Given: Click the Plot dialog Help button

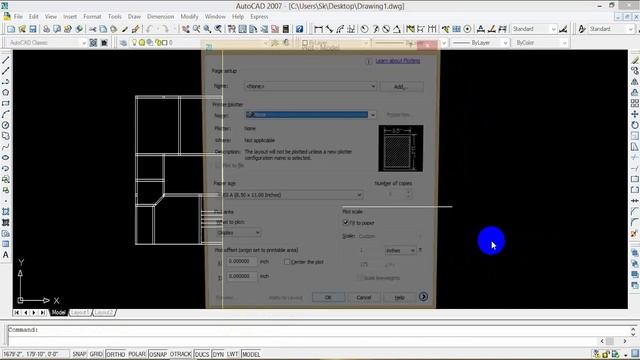Looking at the screenshot, I should pyautogui.click(x=399, y=297).
